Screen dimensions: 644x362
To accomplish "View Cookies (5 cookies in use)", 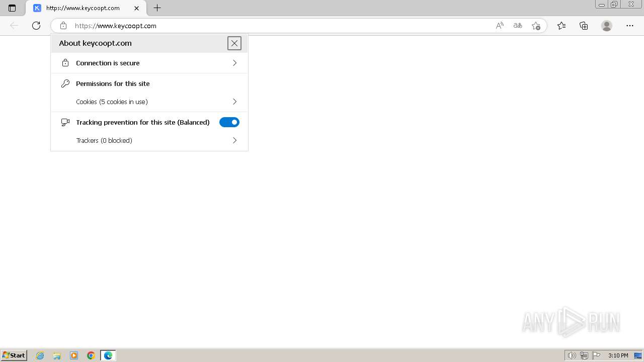I will (x=149, y=102).
